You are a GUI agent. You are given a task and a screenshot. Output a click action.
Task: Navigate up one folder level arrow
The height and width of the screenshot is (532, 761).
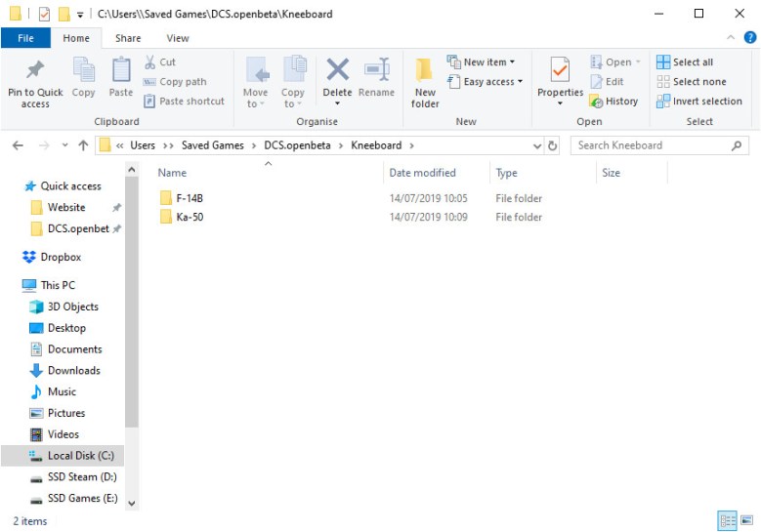(x=82, y=145)
